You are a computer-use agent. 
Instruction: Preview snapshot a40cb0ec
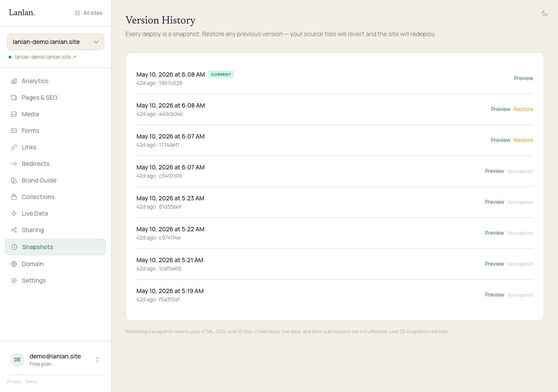pyautogui.click(x=500, y=109)
